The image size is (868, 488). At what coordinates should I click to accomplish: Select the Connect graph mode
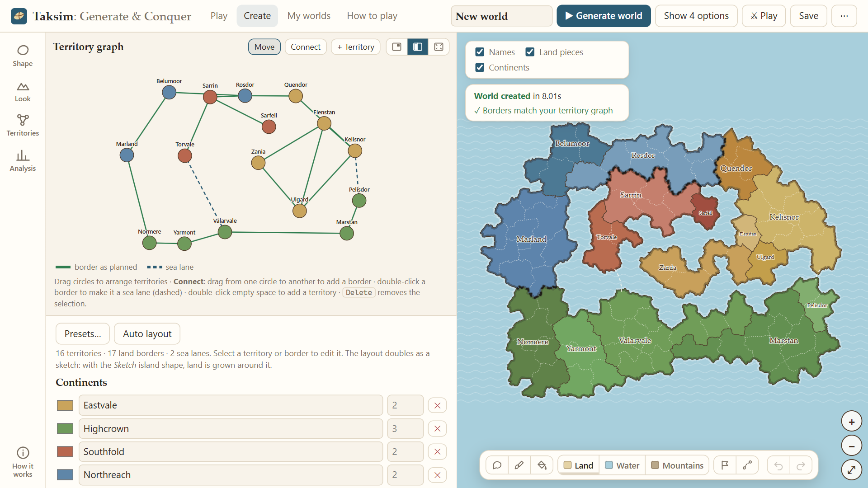(306, 47)
